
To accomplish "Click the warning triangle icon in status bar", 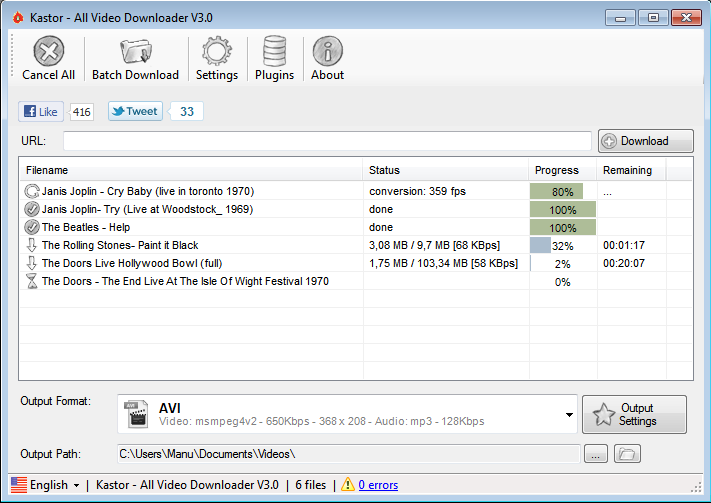I will tap(348, 484).
